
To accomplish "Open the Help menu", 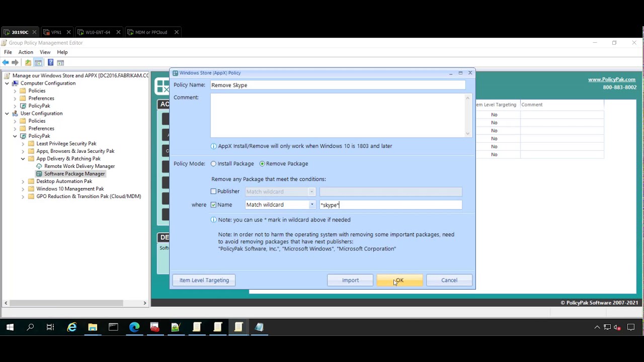I will point(62,52).
